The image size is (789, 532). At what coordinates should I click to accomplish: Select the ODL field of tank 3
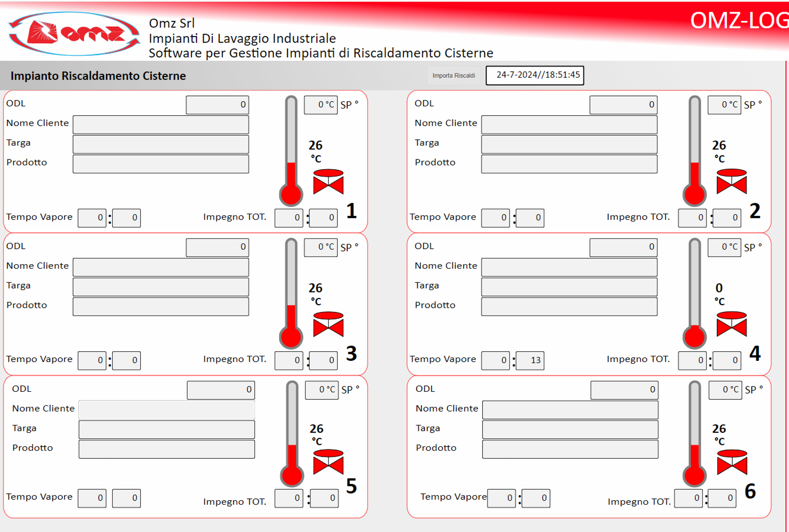[x=217, y=247]
